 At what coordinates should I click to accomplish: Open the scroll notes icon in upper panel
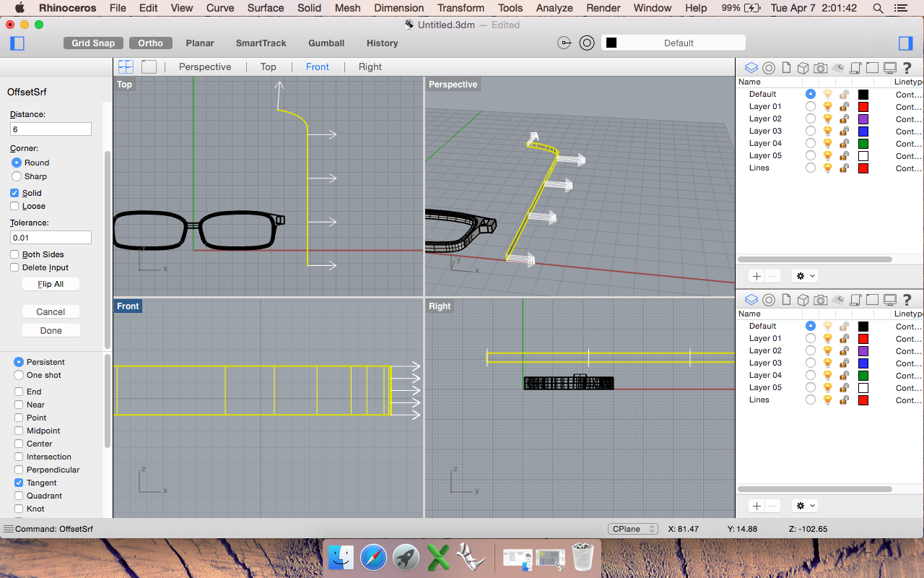855,68
